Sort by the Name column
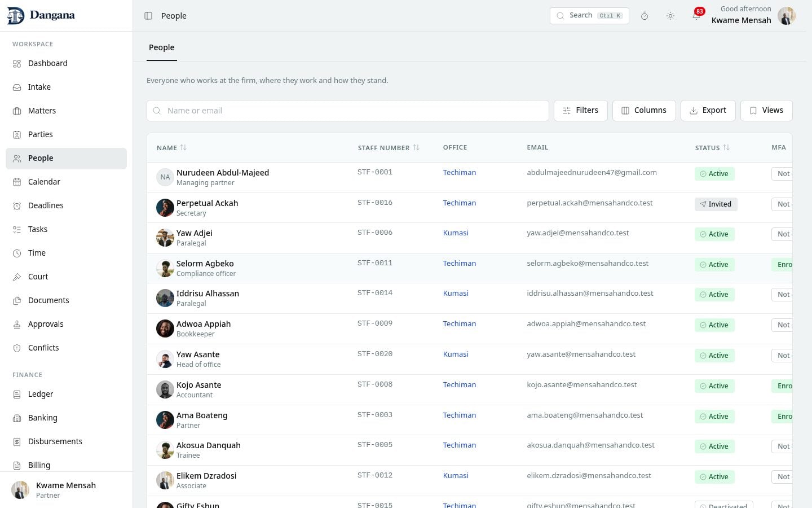812x508 pixels. click(171, 148)
